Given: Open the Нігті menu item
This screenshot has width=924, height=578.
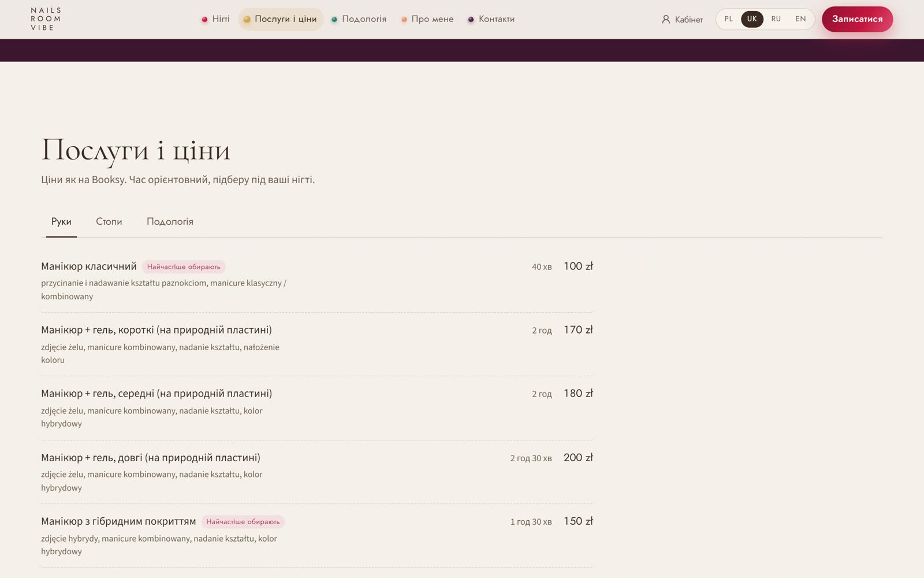Looking at the screenshot, I should click(215, 19).
